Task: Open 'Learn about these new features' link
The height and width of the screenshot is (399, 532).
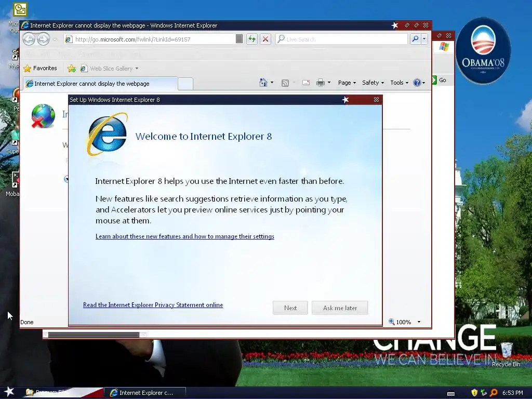Action: pos(185,236)
